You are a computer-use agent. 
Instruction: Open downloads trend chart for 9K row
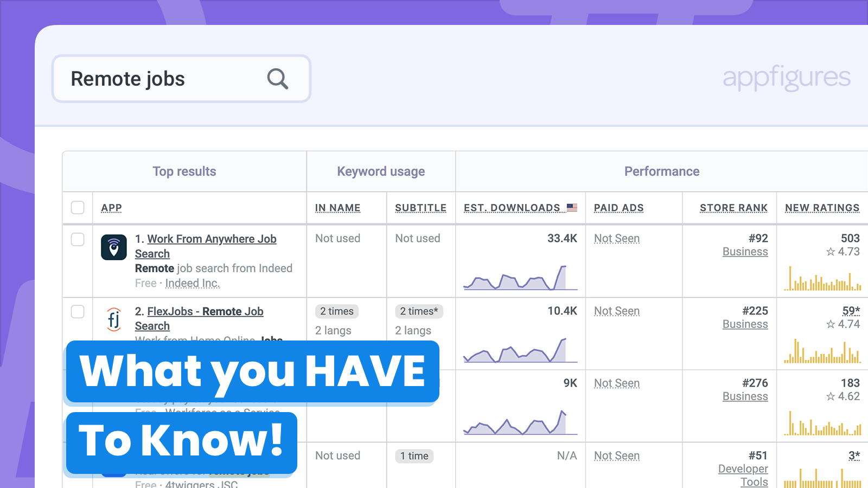tap(520, 422)
